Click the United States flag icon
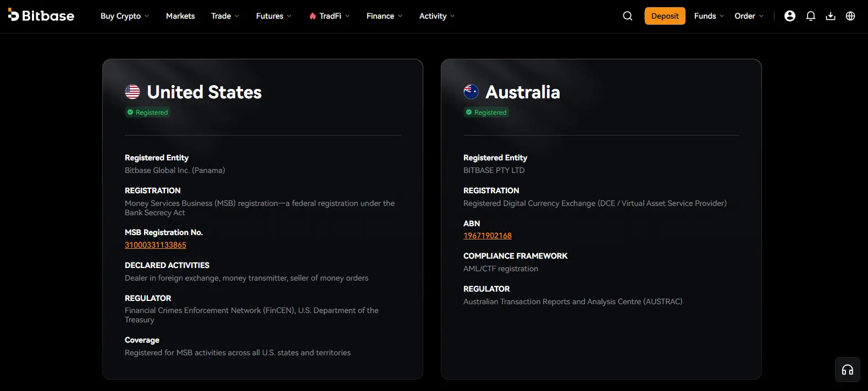This screenshot has width=868, height=391. coord(132,92)
